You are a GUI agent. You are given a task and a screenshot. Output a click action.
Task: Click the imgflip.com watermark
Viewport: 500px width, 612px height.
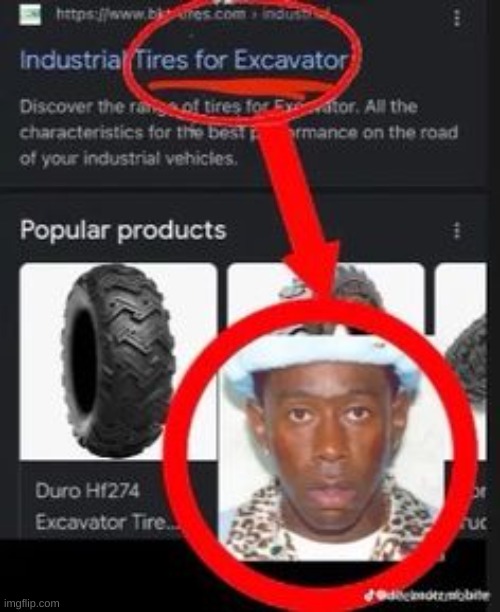click(30, 603)
